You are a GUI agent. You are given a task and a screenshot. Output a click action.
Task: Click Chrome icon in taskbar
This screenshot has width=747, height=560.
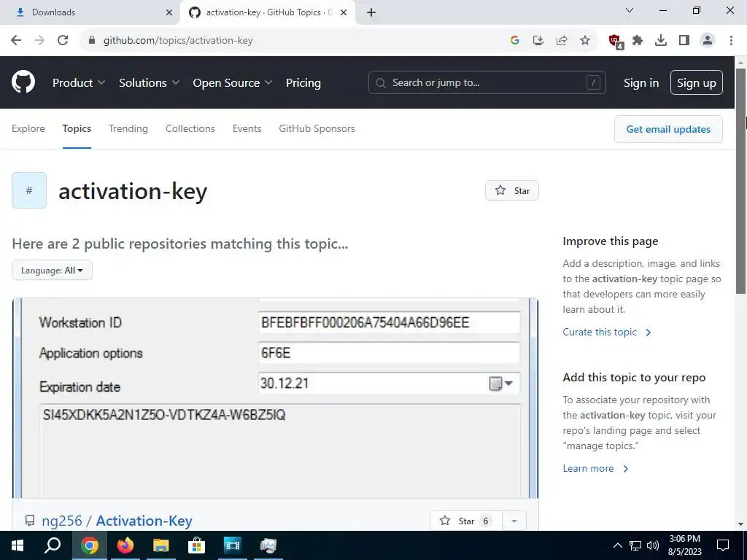89,545
